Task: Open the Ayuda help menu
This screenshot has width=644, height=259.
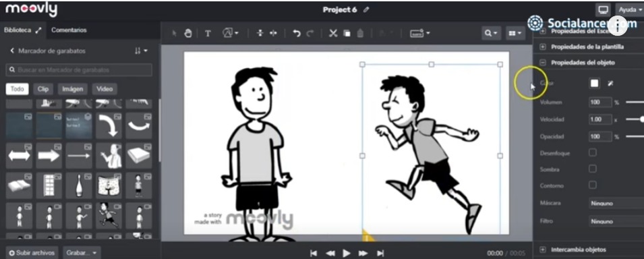Action: click(630, 10)
